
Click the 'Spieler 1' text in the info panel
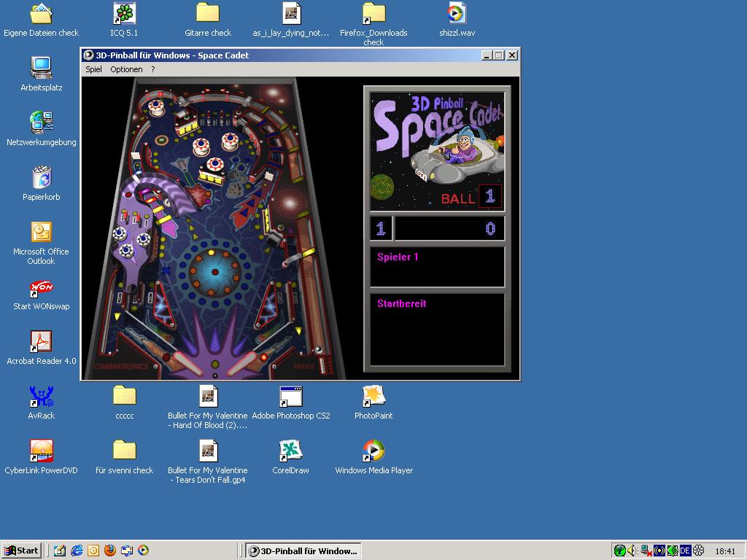point(398,257)
